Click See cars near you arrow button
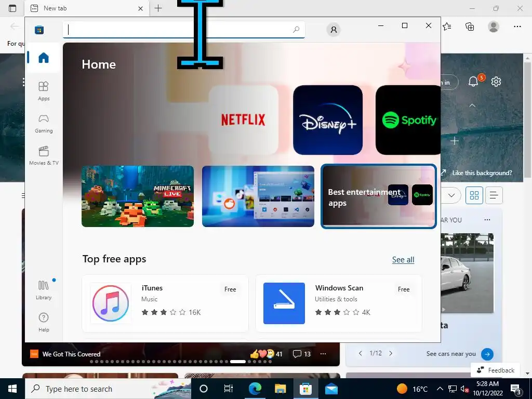This screenshot has height=399, width=532. tap(487, 354)
